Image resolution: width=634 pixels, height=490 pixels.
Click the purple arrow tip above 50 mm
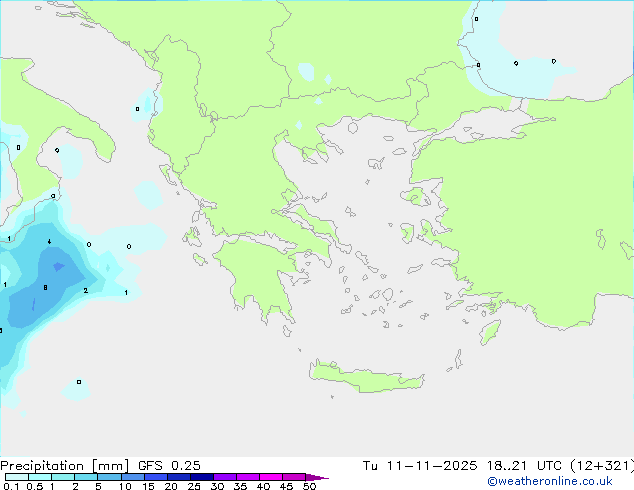tap(317, 477)
